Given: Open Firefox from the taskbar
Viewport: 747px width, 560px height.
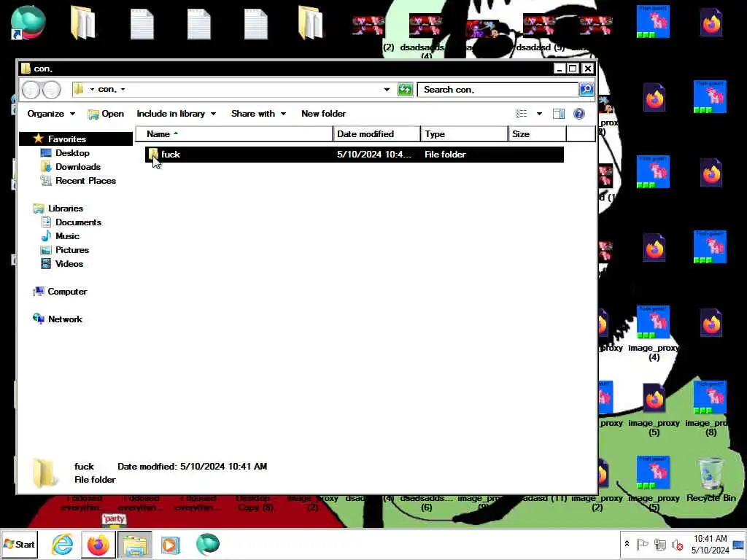Looking at the screenshot, I should point(98,544).
